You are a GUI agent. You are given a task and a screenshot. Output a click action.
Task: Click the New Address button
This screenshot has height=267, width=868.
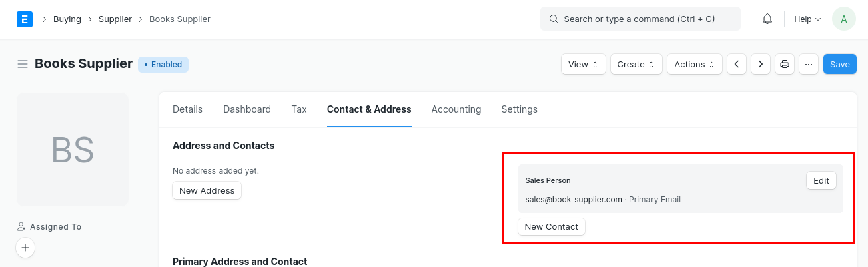207,190
